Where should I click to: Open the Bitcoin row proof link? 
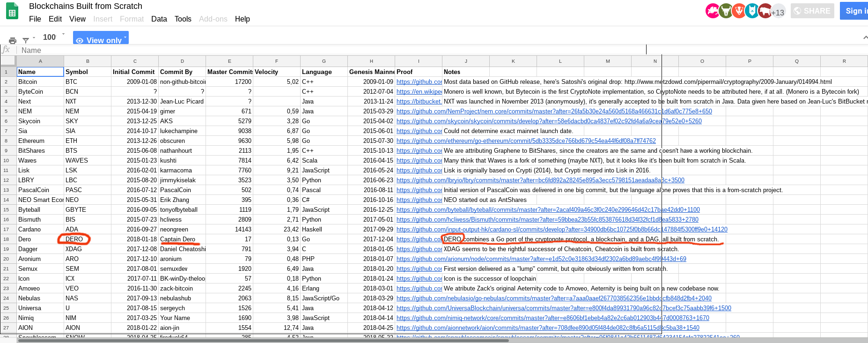click(419, 82)
